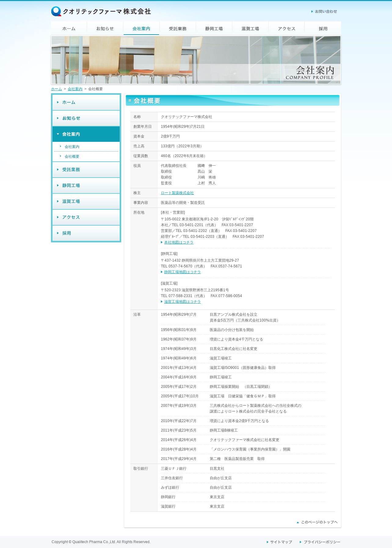Expand 静岡工場 in the left sidebar

(86, 186)
